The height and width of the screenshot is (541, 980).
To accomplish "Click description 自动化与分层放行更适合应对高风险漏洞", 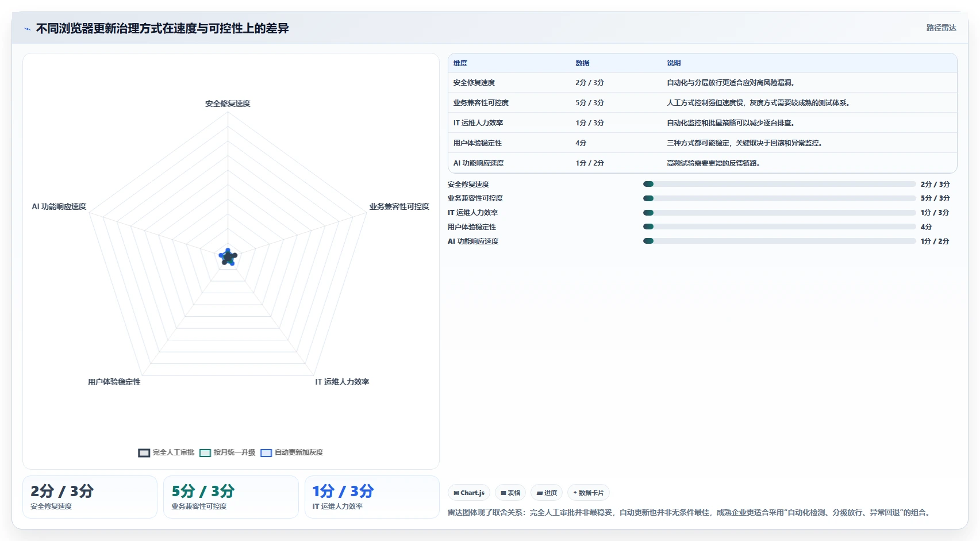I will click(x=731, y=83).
